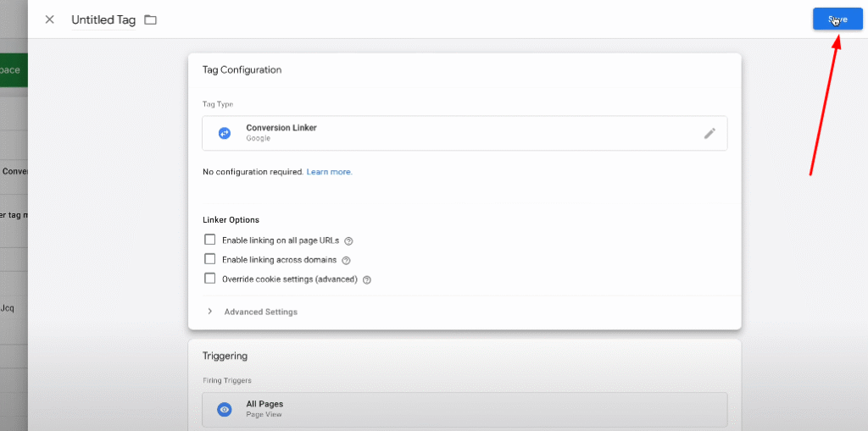Check Override cookie settings (advanced)
The width and height of the screenshot is (868, 431).
tap(210, 279)
